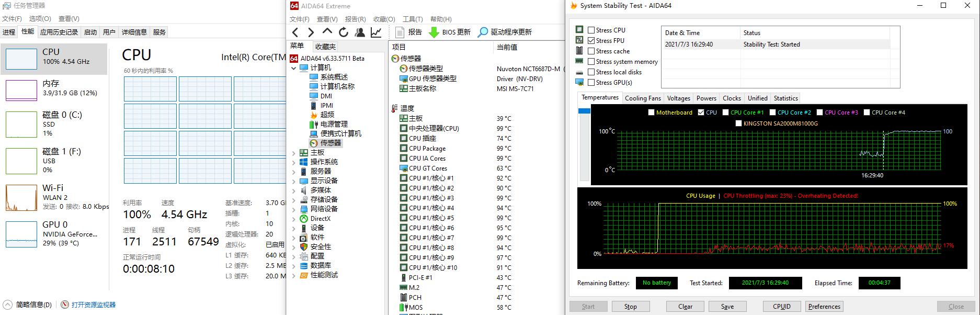Click Clear button in stability test

[x=686, y=307]
